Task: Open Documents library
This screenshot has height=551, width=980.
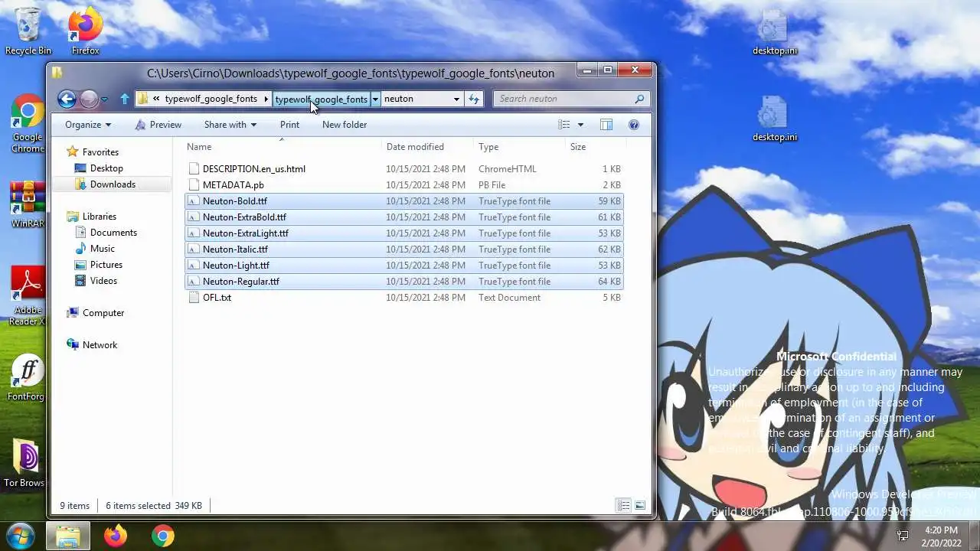Action: tap(113, 233)
